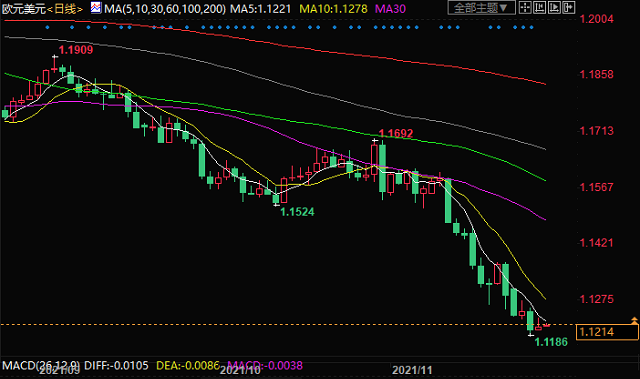Click the crosshair cursor icon
640x379 pixels.
(x=525, y=7)
